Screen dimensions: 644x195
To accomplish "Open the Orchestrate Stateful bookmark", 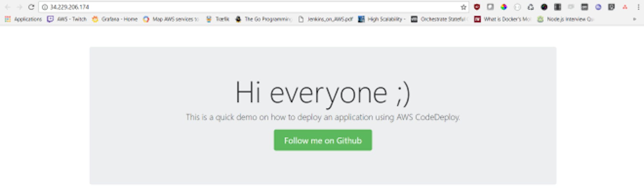I will click(x=440, y=19).
